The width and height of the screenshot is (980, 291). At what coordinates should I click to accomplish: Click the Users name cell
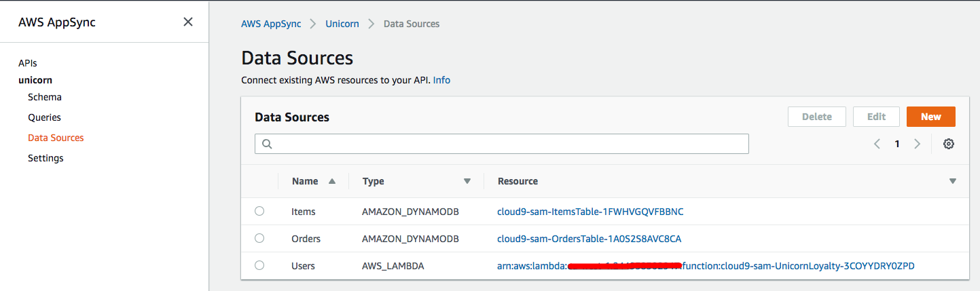coord(303,266)
